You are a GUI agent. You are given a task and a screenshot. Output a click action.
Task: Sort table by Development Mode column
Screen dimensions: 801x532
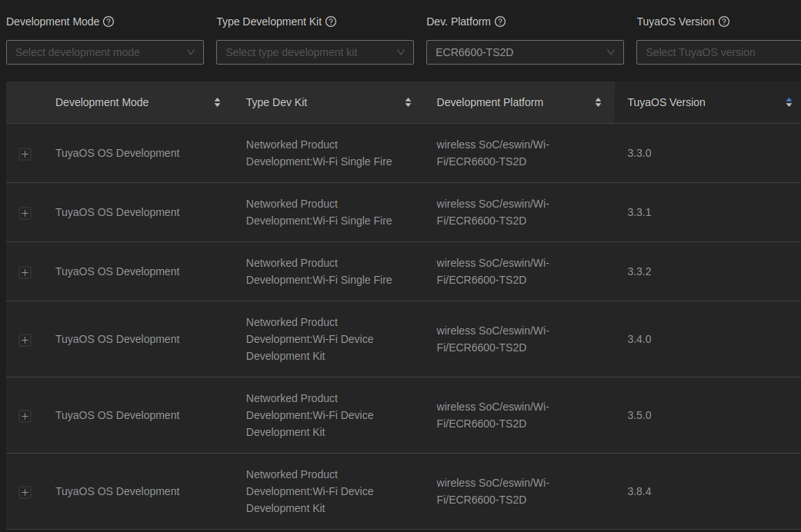(x=217, y=102)
